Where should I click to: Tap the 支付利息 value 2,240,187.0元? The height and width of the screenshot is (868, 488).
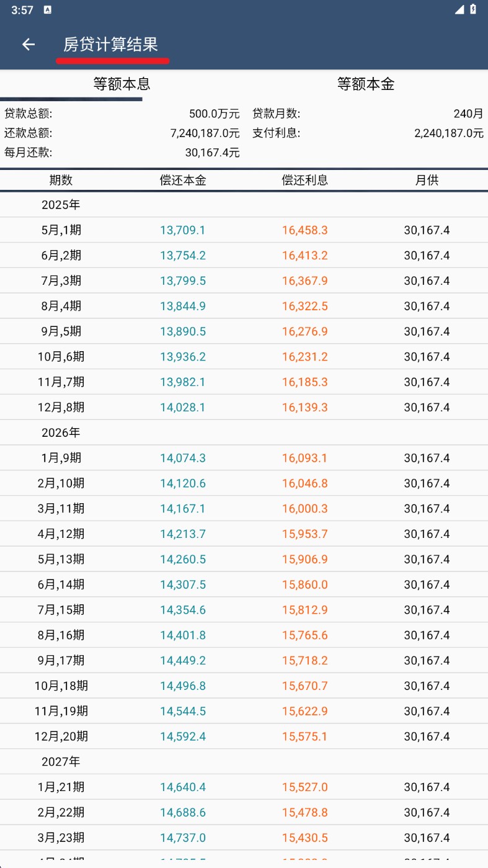(x=448, y=133)
